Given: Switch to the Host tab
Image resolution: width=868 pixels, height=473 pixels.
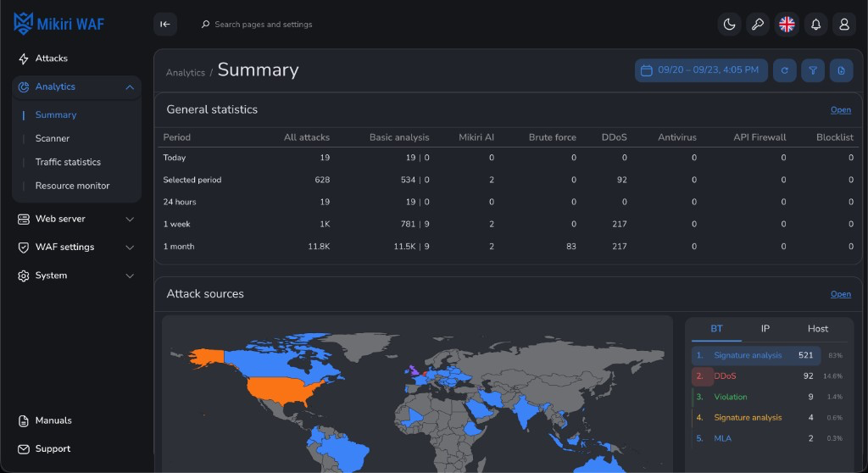Looking at the screenshot, I should tap(818, 328).
